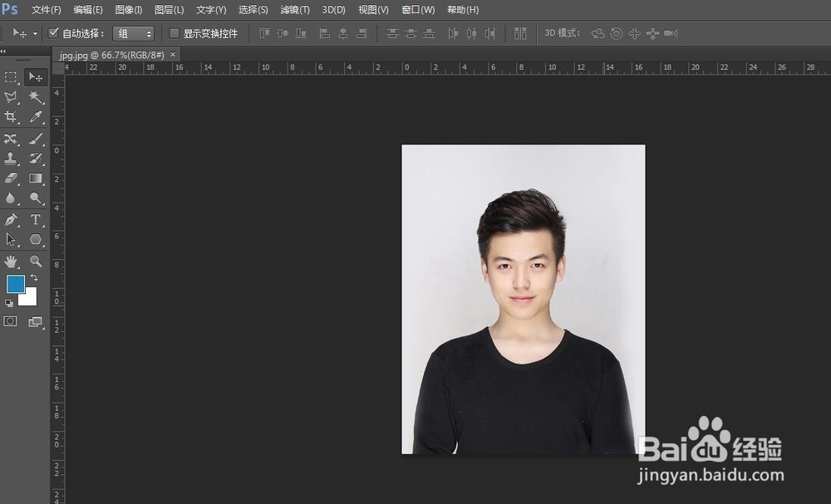
Task: Open the 文字(Y) menu
Action: [211, 9]
